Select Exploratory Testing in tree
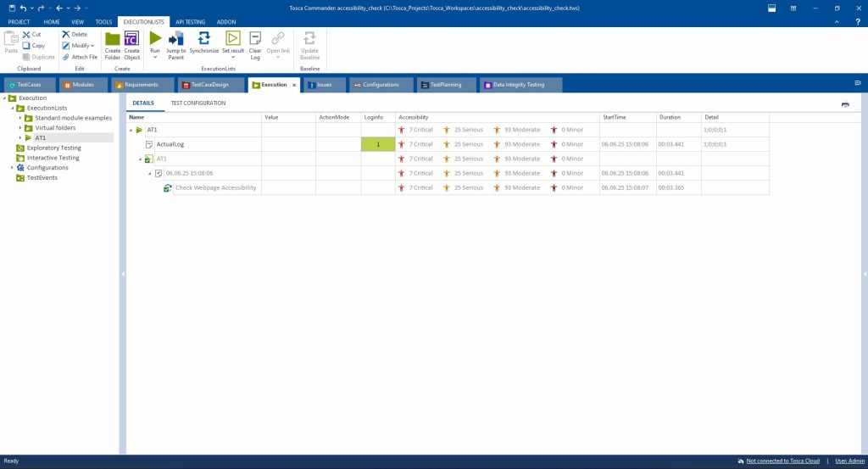 [53, 148]
